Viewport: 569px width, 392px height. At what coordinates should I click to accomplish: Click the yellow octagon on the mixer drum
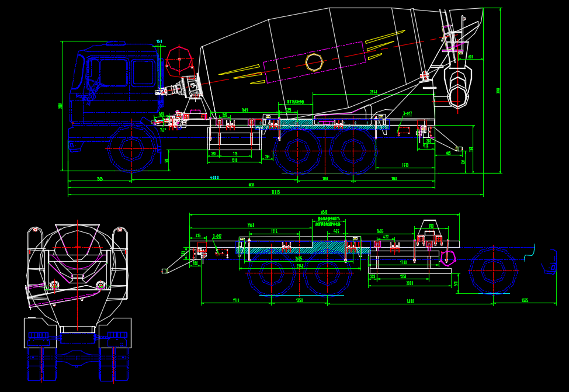314,62
